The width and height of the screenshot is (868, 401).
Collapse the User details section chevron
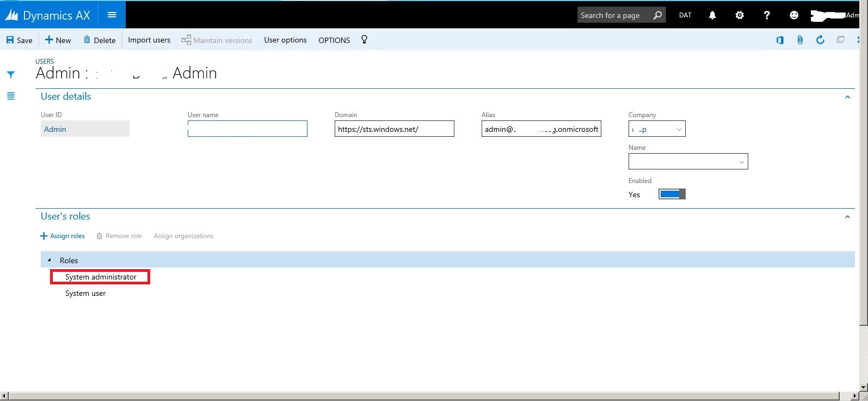point(847,97)
